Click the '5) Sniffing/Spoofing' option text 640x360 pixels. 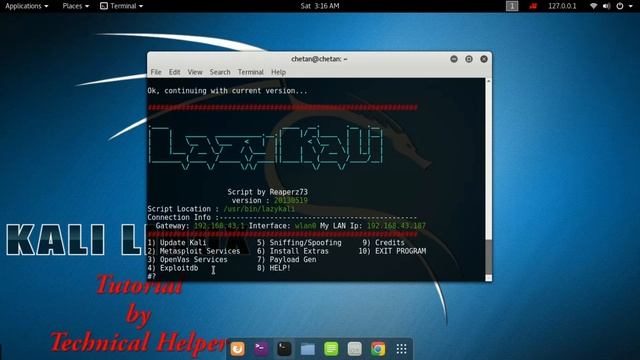tap(299, 242)
